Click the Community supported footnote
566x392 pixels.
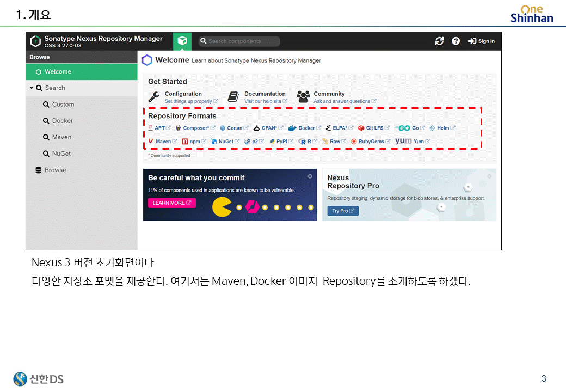[x=169, y=156]
